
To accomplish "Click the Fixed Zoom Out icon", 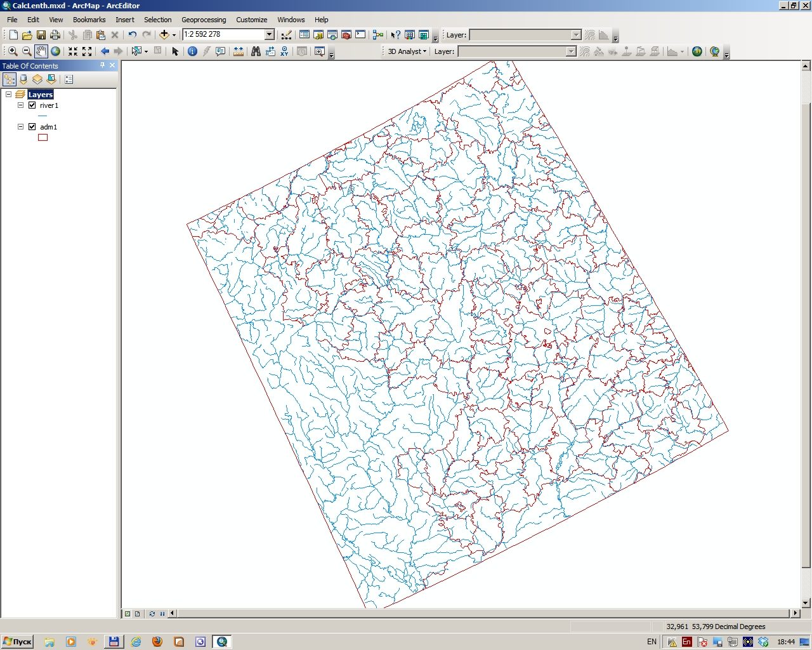I will (x=87, y=51).
